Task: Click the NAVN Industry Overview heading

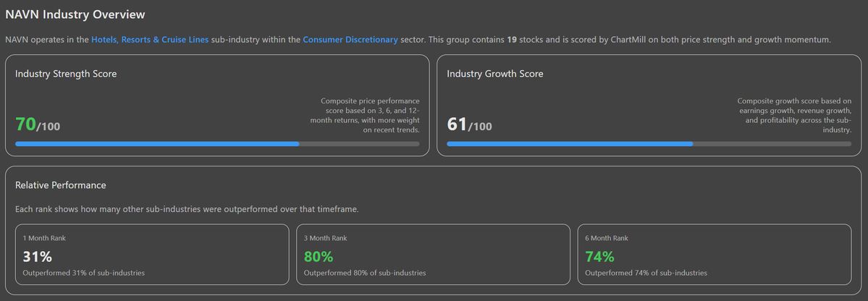Action: click(x=75, y=15)
